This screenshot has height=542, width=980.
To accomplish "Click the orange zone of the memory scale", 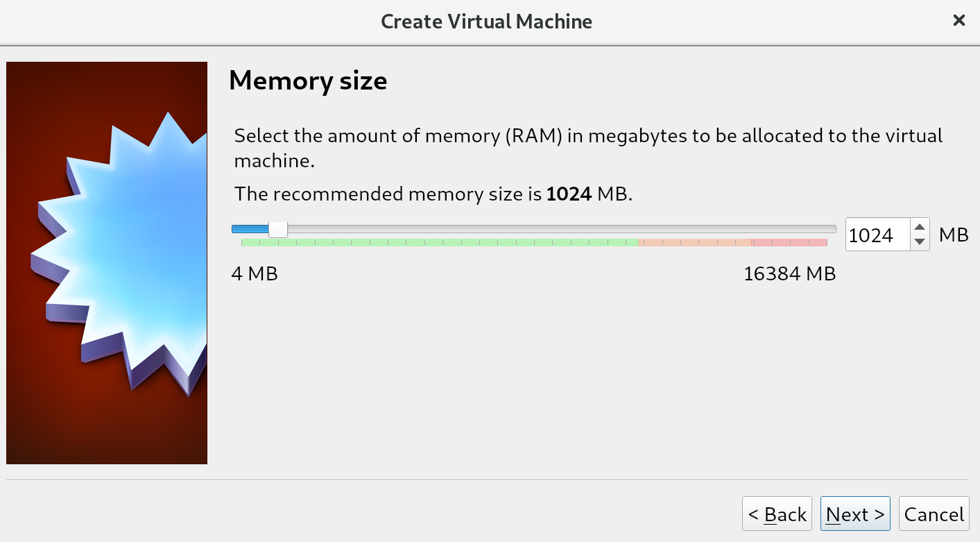I will click(694, 243).
